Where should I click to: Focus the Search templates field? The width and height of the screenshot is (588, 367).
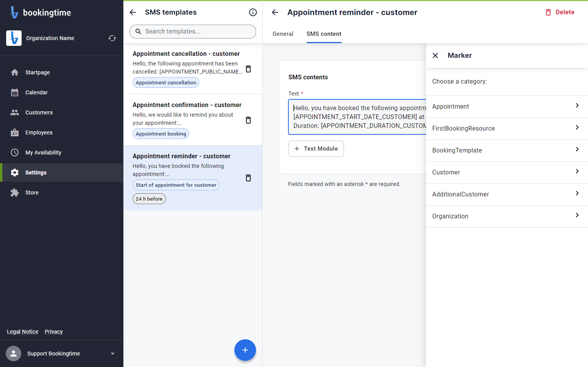click(193, 32)
